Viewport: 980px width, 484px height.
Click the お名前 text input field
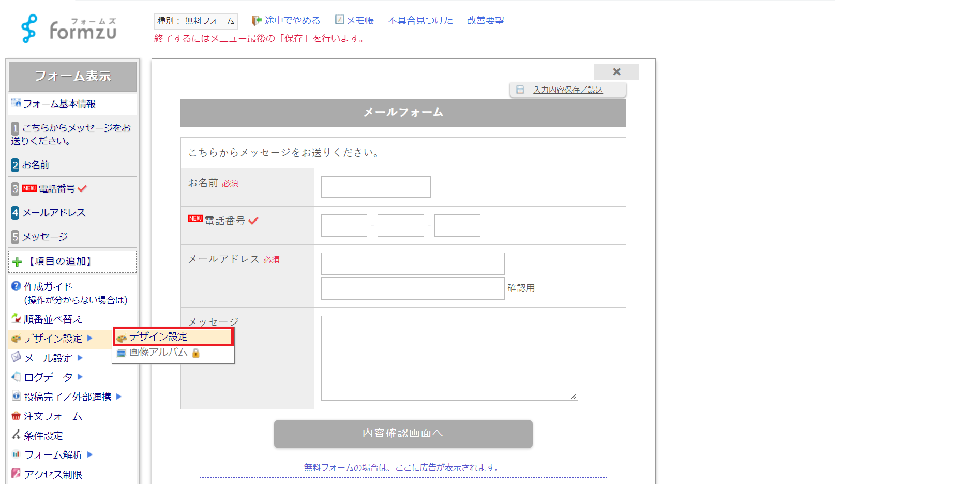point(375,187)
